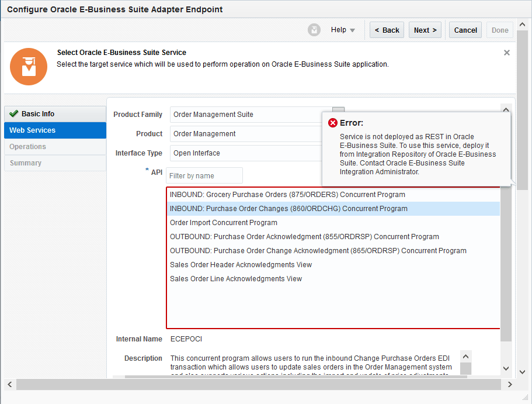Click the round icon beside Help
The width and height of the screenshot is (532, 404).
[x=314, y=30]
